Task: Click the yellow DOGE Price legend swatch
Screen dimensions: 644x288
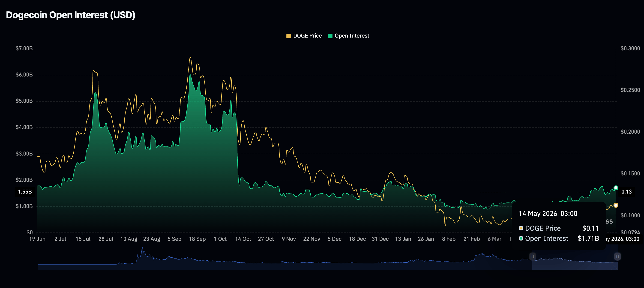Action: [x=288, y=36]
